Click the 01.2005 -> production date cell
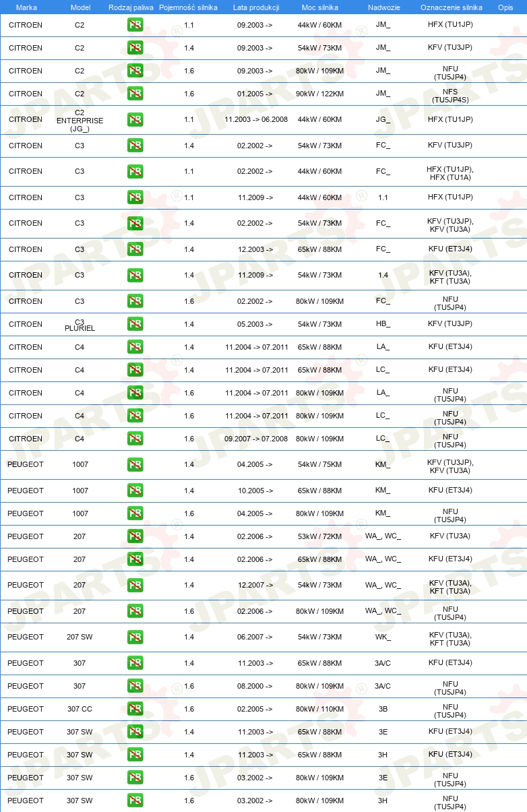This screenshot has width=527, height=812. [255, 94]
